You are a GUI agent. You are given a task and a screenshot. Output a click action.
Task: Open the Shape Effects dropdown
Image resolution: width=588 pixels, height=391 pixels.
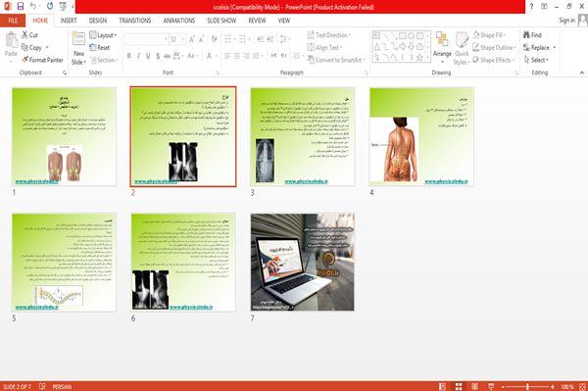point(493,60)
